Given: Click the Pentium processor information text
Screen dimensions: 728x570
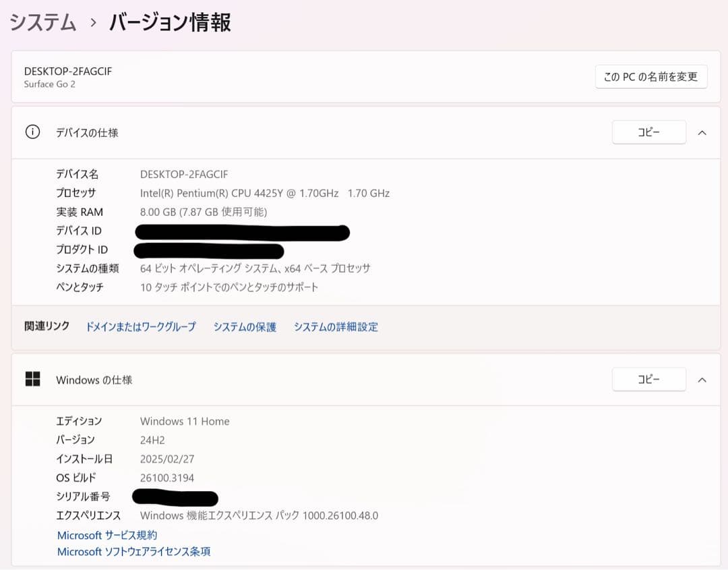Looking at the screenshot, I should (x=265, y=193).
